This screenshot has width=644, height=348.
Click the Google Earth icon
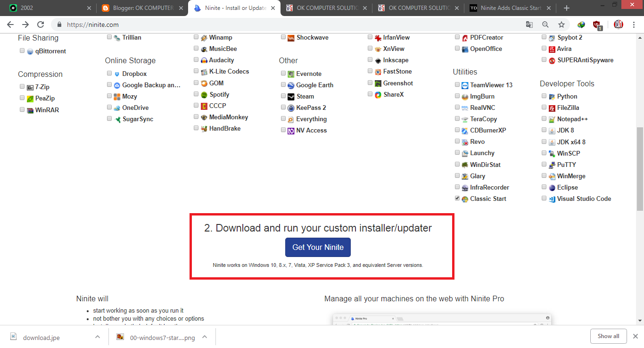pos(291,85)
